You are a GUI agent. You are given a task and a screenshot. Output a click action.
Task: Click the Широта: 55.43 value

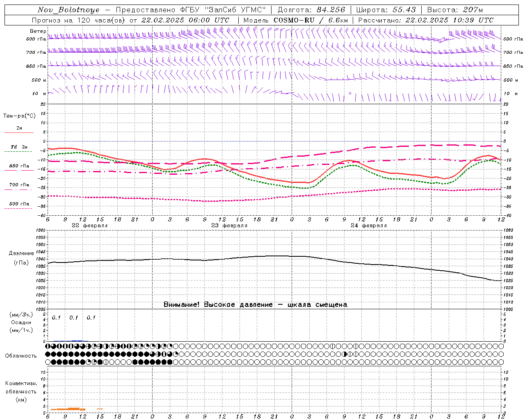click(386, 10)
